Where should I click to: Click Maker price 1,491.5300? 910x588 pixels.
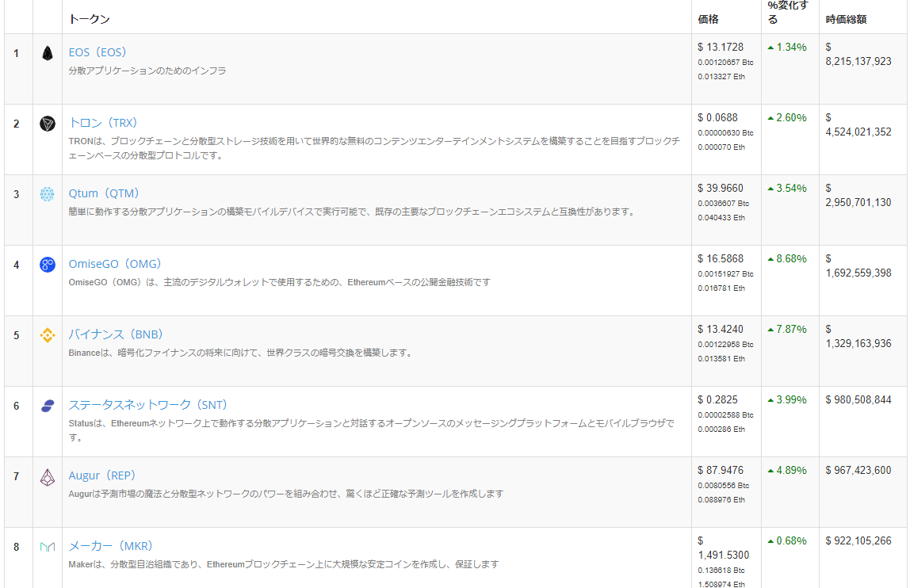click(x=724, y=555)
